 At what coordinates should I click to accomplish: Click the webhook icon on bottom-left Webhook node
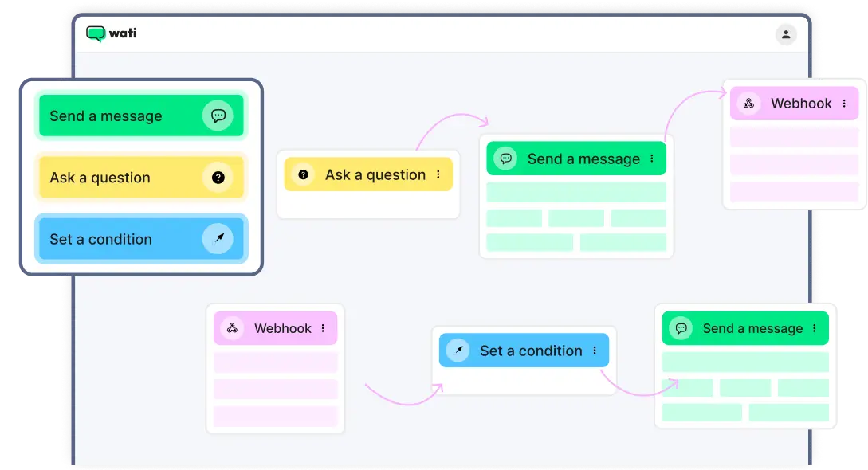coord(232,328)
